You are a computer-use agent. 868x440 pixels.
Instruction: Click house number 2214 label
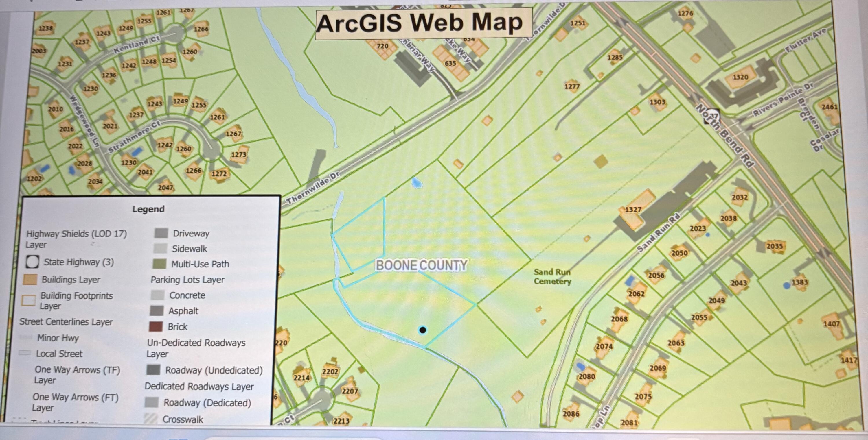click(301, 378)
